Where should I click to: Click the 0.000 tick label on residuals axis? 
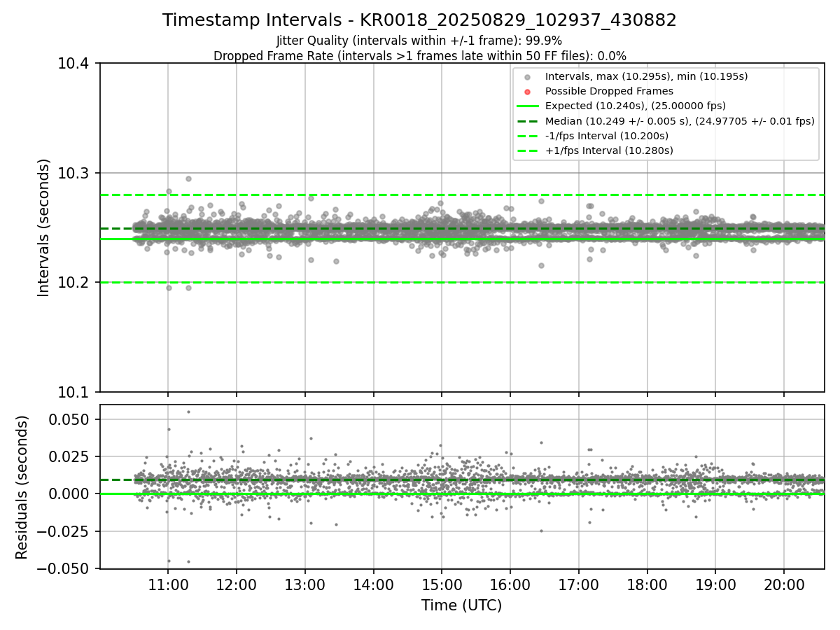coord(70,494)
